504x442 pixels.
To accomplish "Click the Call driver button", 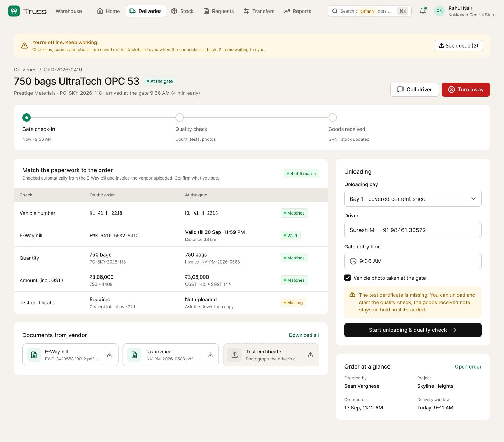I will (414, 90).
